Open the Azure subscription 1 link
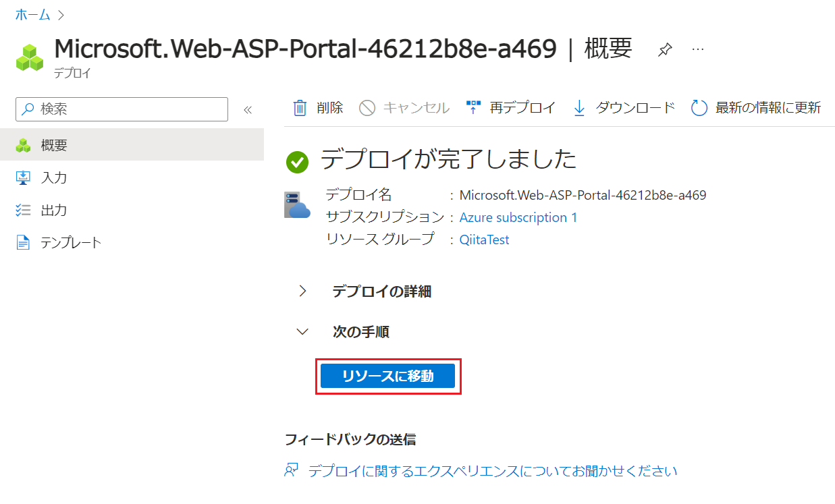Image resolution: width=835 pixels, height=504 pixels. [518, 217]
